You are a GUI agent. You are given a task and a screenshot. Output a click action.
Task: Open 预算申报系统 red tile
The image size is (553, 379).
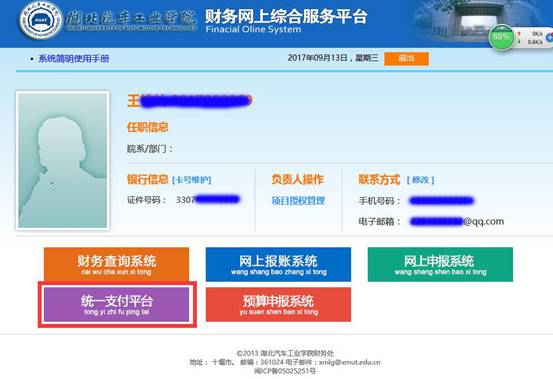pyautogui.click(x=278, y=305)
